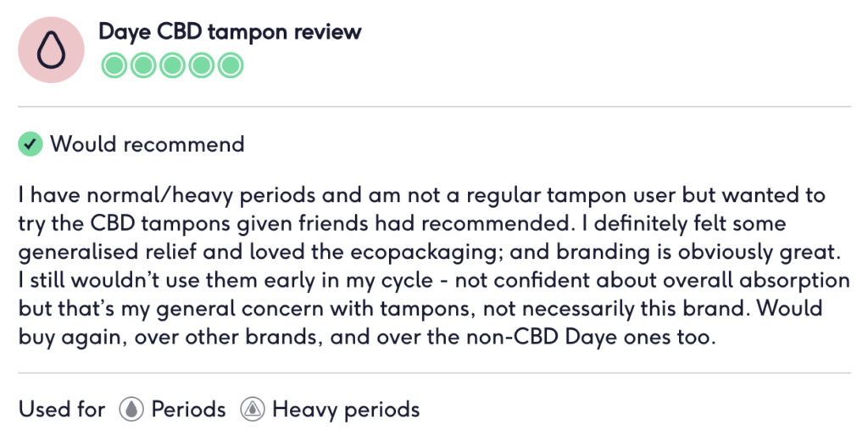This screenshot has height=436, width=868.
Task: Click the pink droplet avatar icon
Action: point(51,50)
